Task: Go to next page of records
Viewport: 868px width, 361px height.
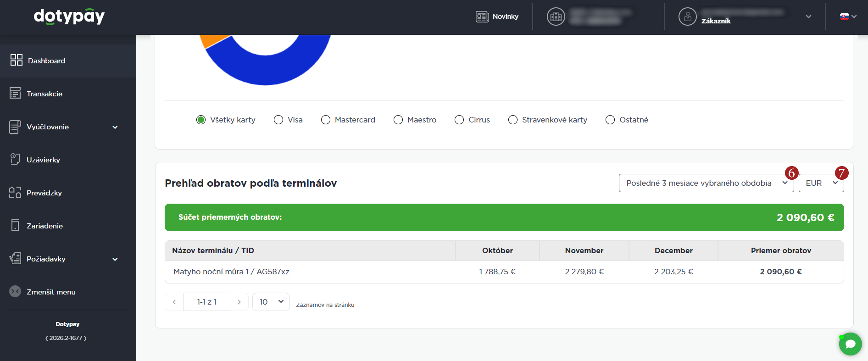Action: point(239,302)
